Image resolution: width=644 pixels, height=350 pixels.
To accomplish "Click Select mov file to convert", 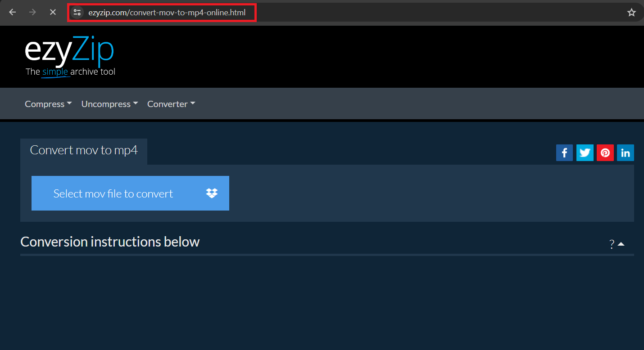I will click(113, 193).
